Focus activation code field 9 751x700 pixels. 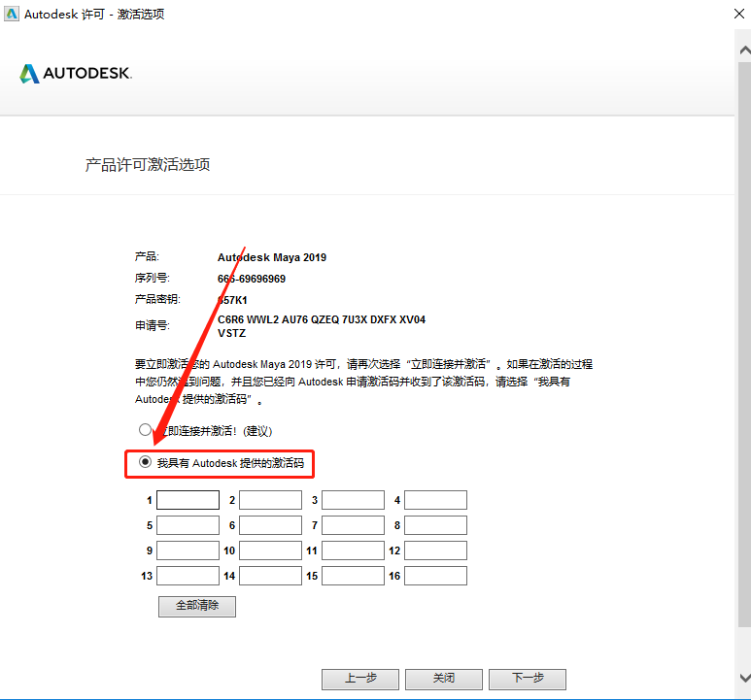click(188, 550)
